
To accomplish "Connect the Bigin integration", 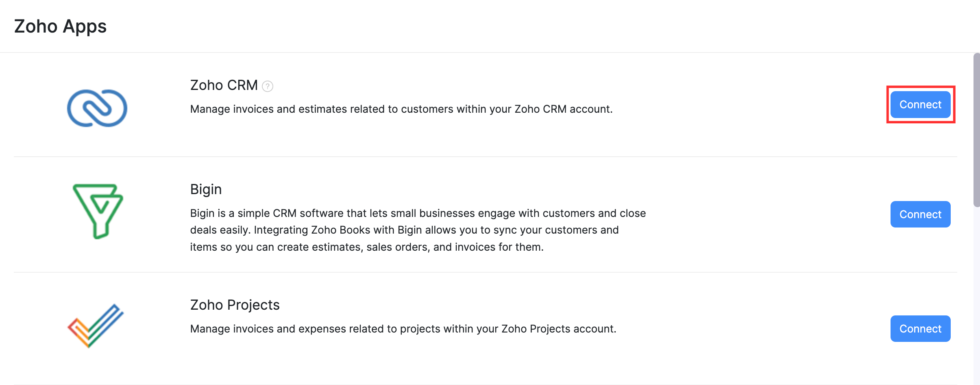I will point(920,214).
